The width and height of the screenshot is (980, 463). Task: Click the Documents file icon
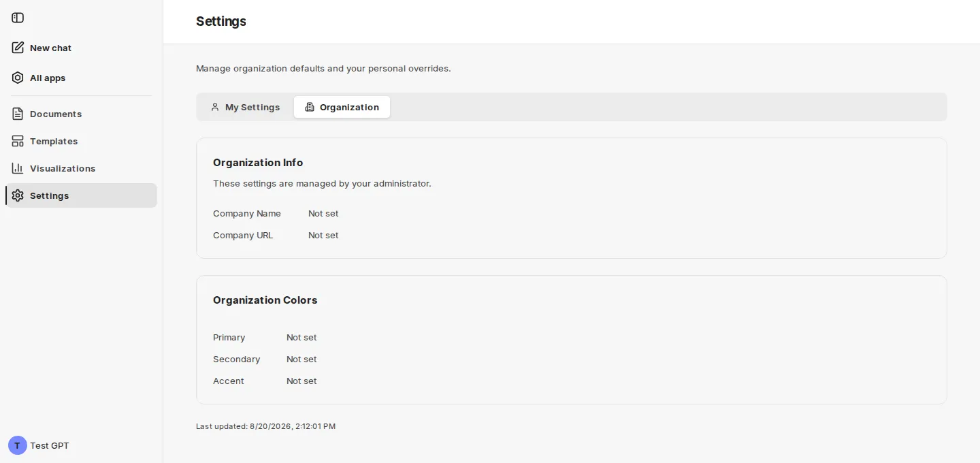coord(18,114)
